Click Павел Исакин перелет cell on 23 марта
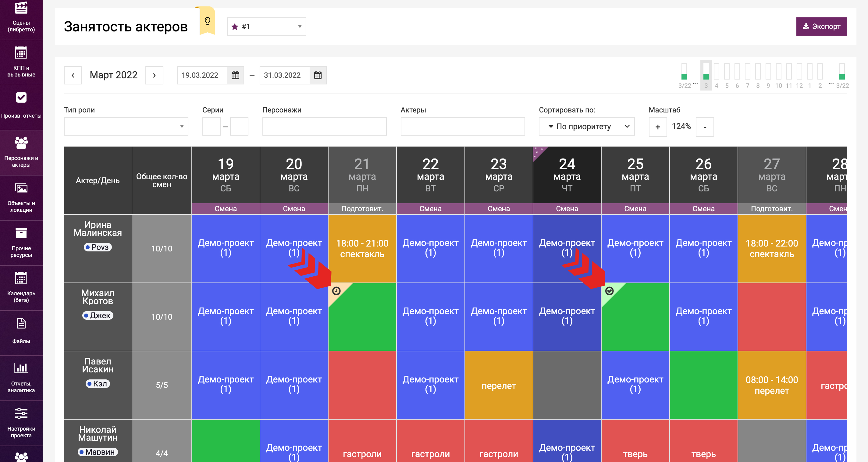868x462 pixels. (x=499, y=385)
